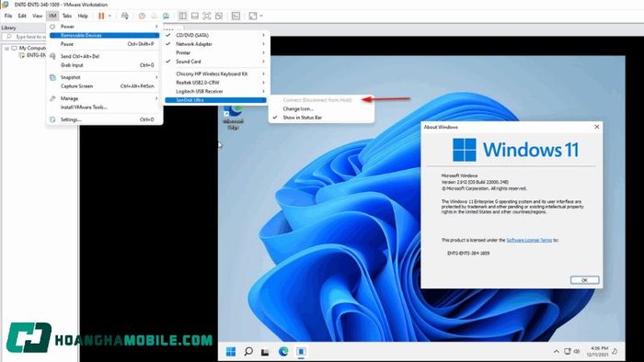Choose Pause from VM menu
Image resolution: width=644 pixels, height=362 pixels.
coord(104,44)
